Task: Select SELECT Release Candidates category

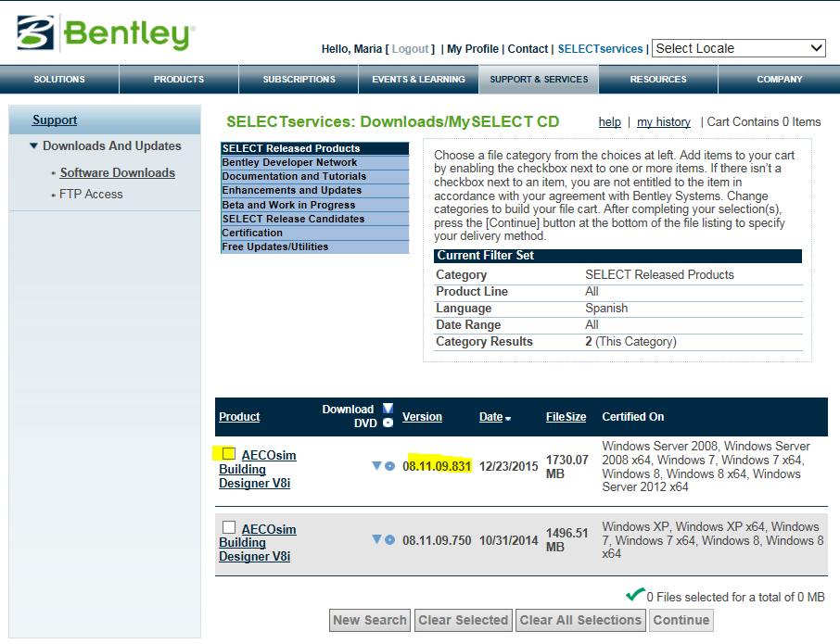Action: point(314,219)
